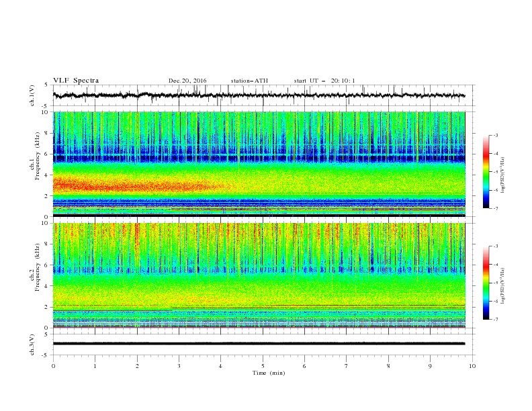Click the Time axis tick label "5"
The height and width of the screenshot is (411, 532).
tap(263, 366)
